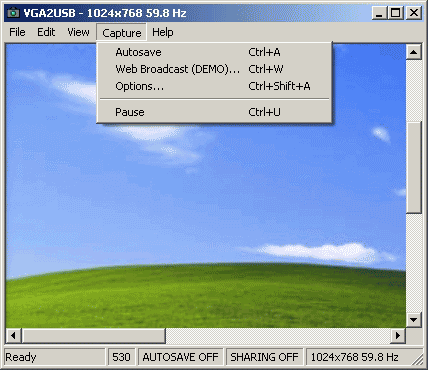Select Web Broadcast (DEMO)... menu entry
This screenshot has height=370, width=428.
(x=214, y=69)
